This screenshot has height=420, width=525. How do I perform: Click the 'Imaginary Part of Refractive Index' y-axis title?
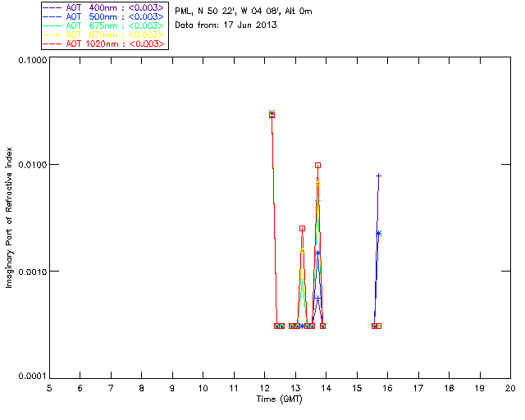point(9,217)
